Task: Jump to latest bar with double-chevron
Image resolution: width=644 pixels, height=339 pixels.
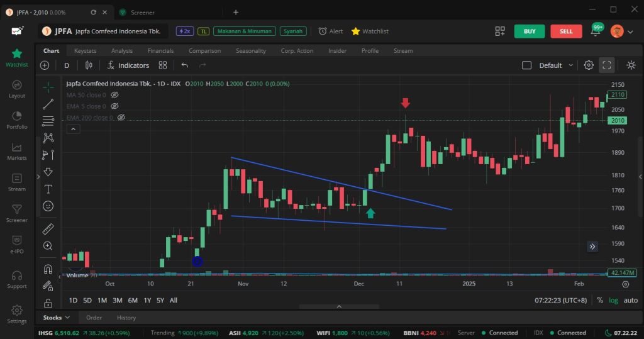Action: 592,247
